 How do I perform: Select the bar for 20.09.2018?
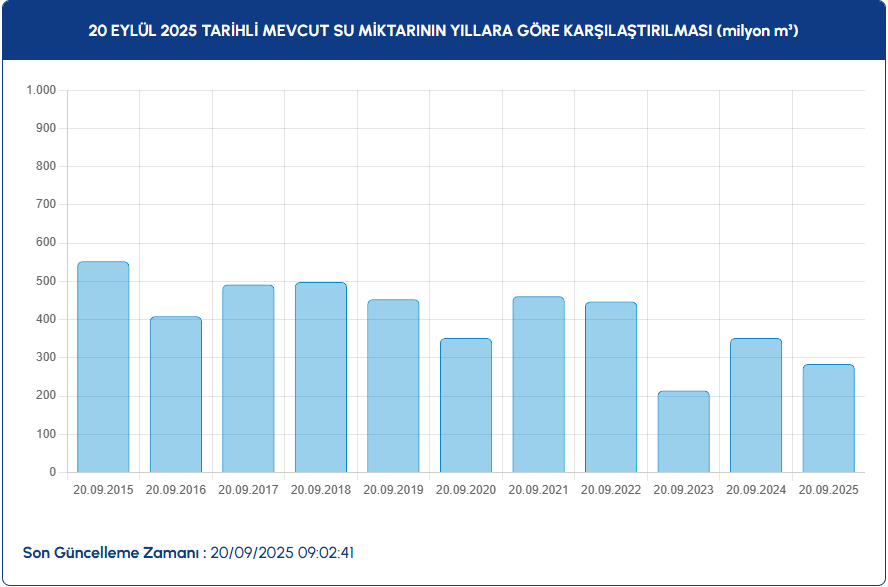click(x=321, y=377)
